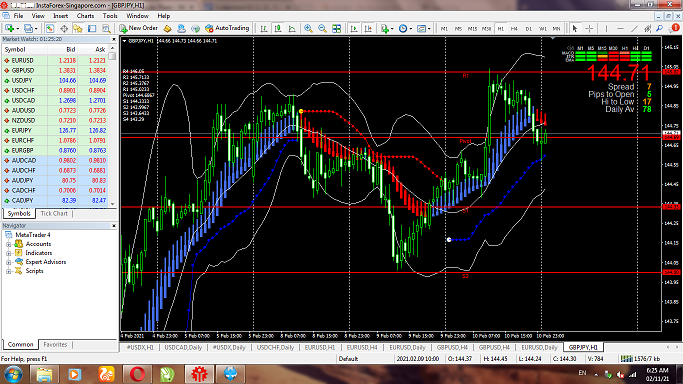Select the trendline drawing tool
Viewport: 683px width, 384px height.
coord(634,28)
